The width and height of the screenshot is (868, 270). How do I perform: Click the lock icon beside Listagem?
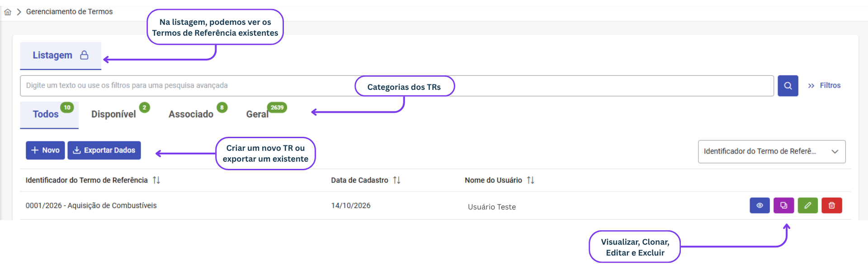(x=84, y=55)
